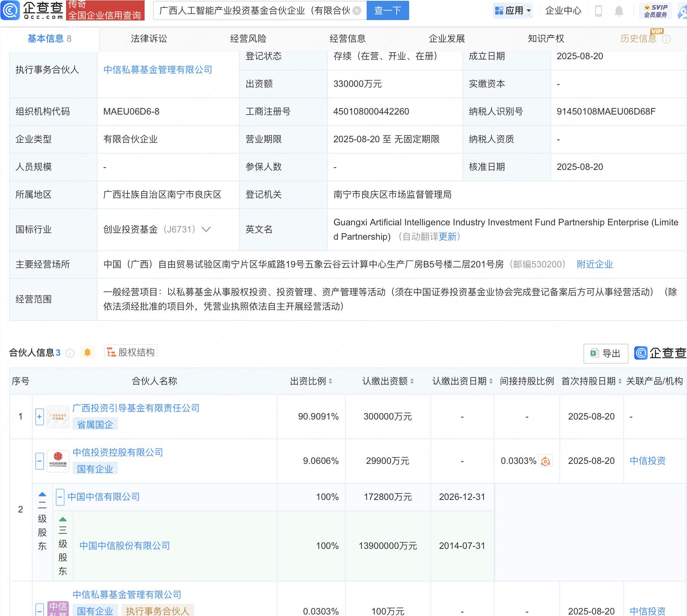Viewport: 687px width, 616px height.
Task: Open 中信投资控股有限公司 link
Action: point(118,453)
